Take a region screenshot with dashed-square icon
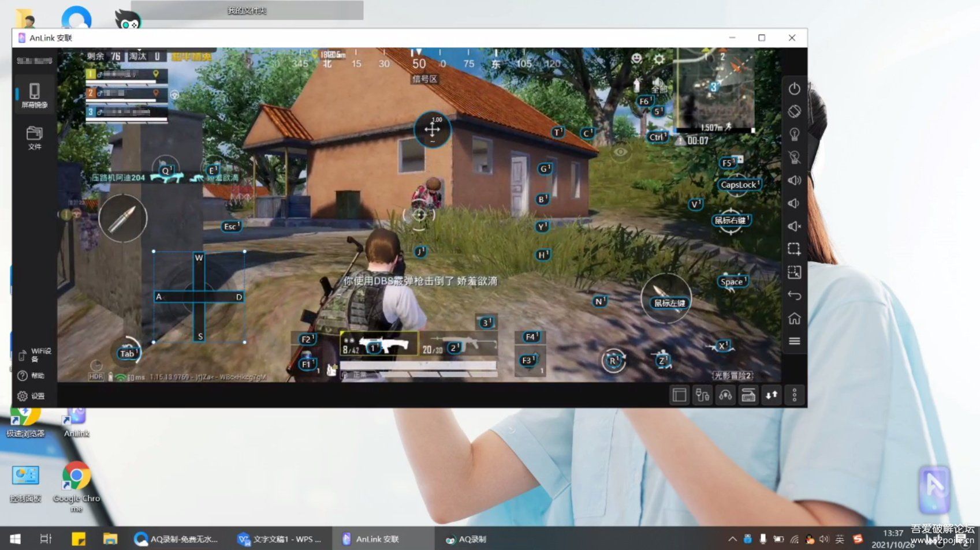Screen dimensions: 980x550 [794, 249]
